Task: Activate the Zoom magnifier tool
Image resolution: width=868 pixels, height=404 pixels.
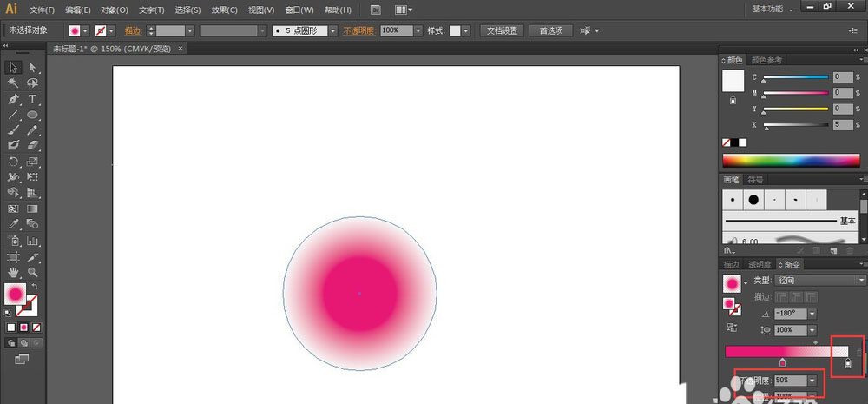Action: (33, 273)
